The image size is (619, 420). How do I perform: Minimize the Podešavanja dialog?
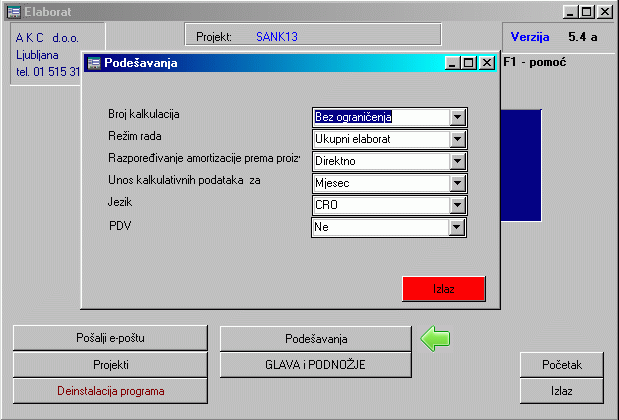coord(453,63)
